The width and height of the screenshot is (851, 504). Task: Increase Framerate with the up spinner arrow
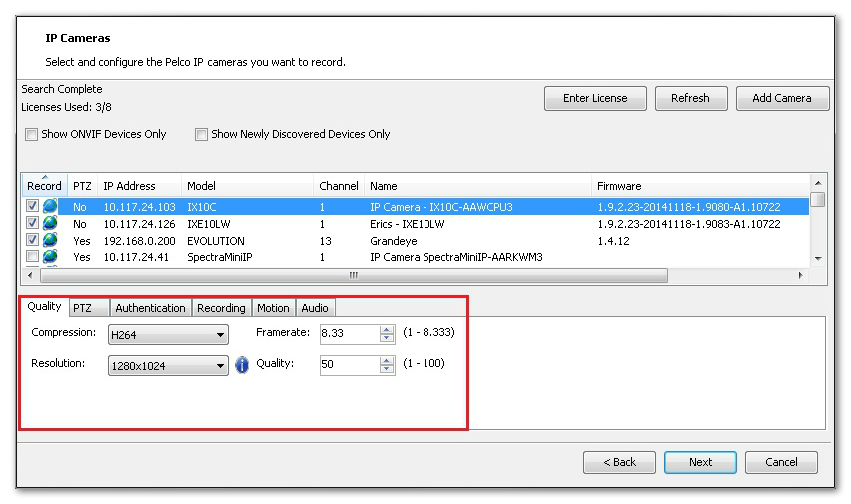tap(388, 329)
